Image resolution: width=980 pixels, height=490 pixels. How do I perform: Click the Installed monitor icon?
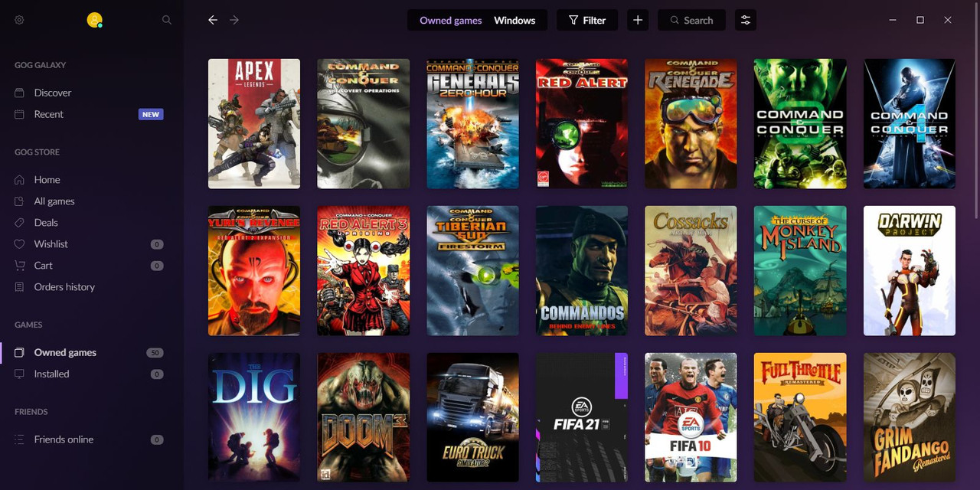click(x=20, y=374)
